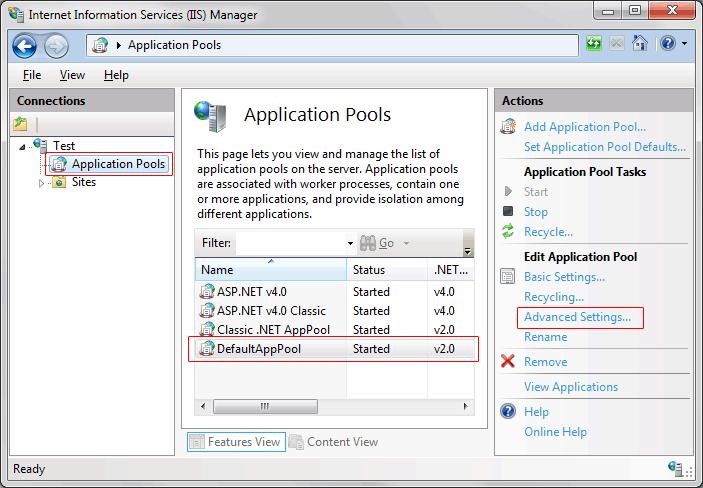Screen dimensions: 703x488
Task: Click the Back navigation arrow button
Action: (25, 45)
